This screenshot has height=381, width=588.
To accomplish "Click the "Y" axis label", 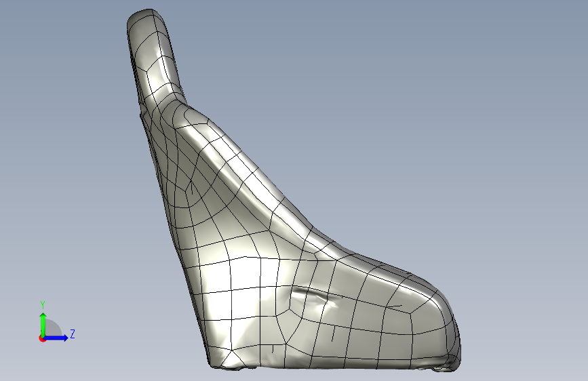I will (43, 305).
